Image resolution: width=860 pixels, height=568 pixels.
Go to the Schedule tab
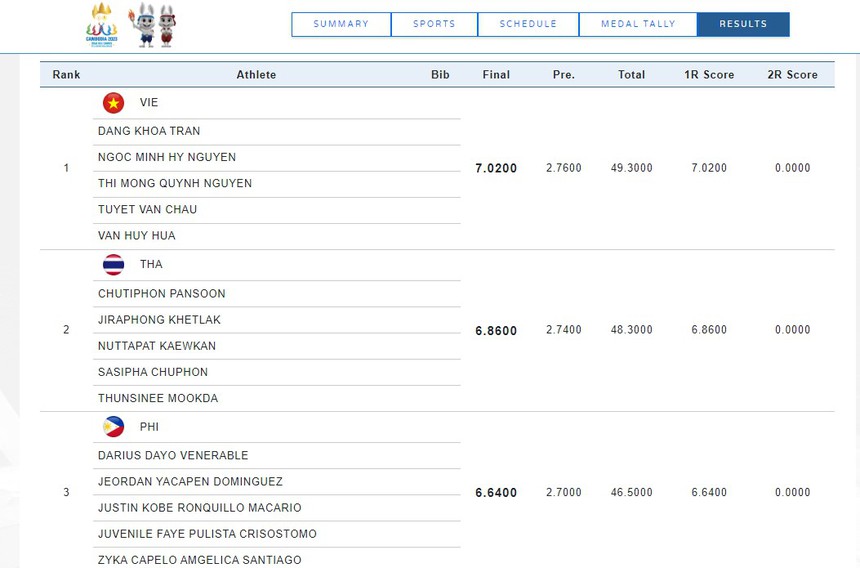pyautogui.click(x=528, y=24)
